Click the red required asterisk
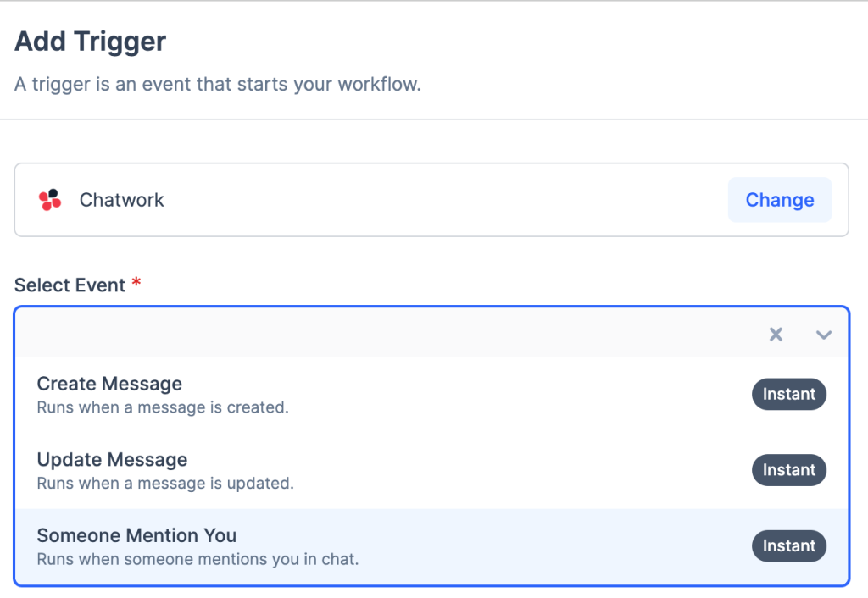The width and height of the screenshot is (868, 598). tap(136, 284)
